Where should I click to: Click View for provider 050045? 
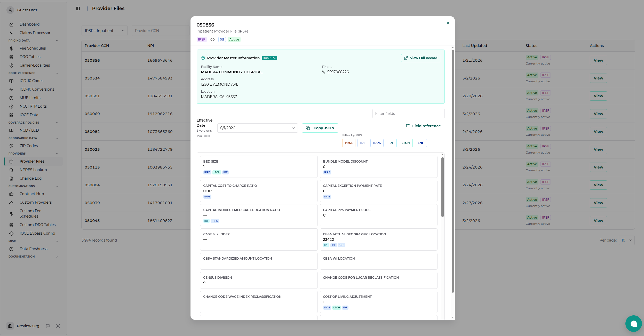pos(598,221)
